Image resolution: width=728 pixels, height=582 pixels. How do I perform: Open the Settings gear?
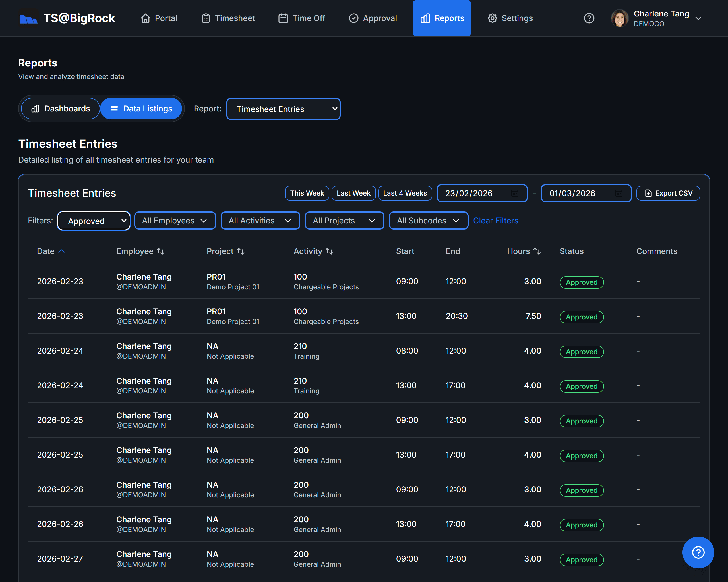[492, 18]
